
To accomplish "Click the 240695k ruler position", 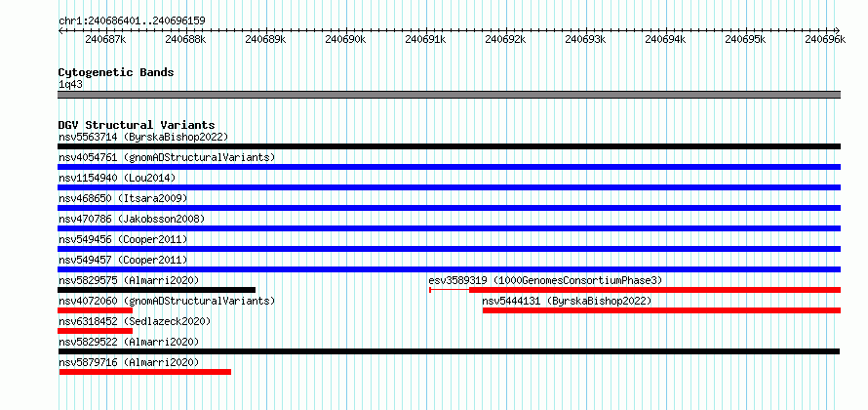I will point(746,39).
